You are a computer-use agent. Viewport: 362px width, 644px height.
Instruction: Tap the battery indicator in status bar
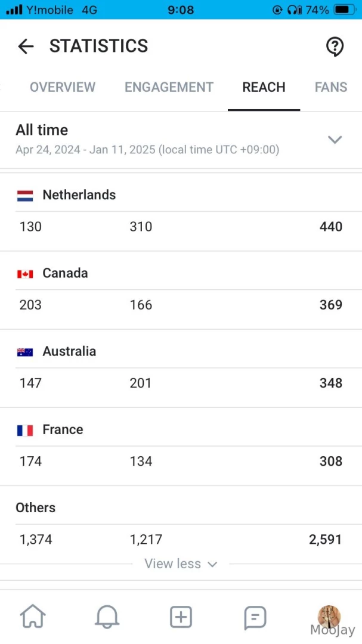[344, 10]
